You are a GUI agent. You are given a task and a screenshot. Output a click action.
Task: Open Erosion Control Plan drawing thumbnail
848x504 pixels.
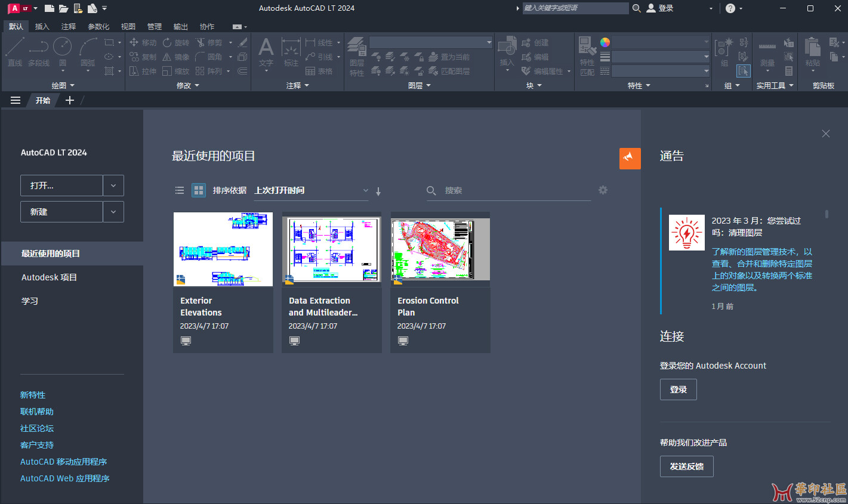pos(440,249)
